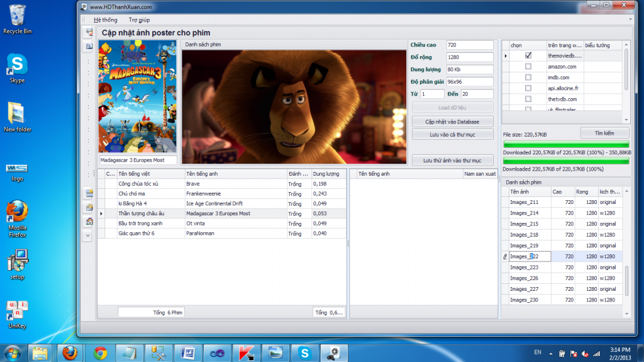
Task: Select the Skype desktop shortcut
Action: click(17, 68)
